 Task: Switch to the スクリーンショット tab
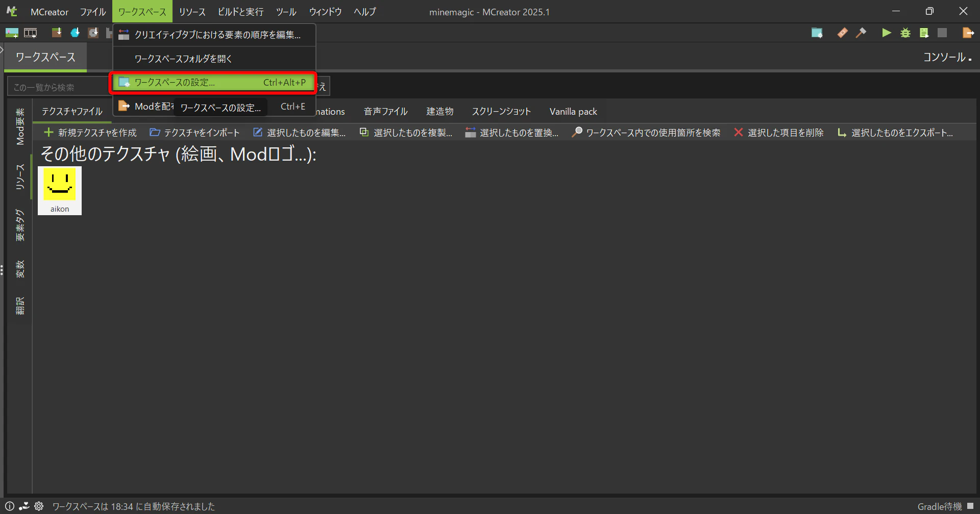coord(501,112)
